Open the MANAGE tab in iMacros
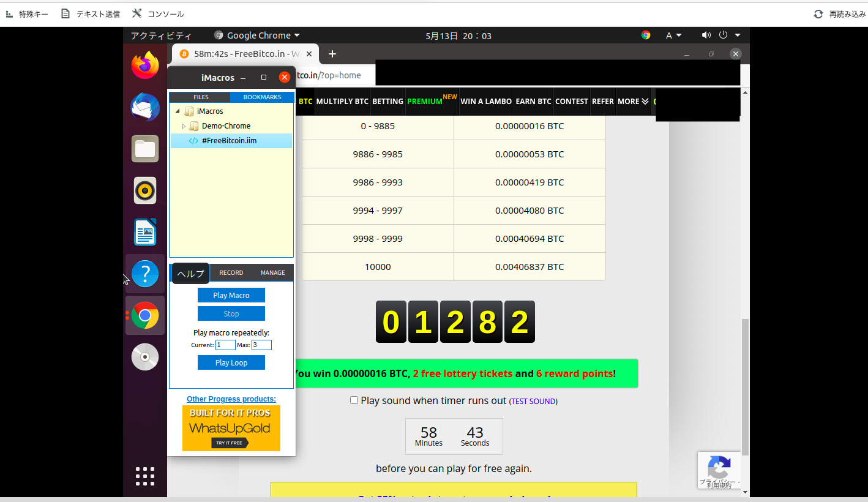This screenshot has height=502, width=868. [x=272, y=273]
